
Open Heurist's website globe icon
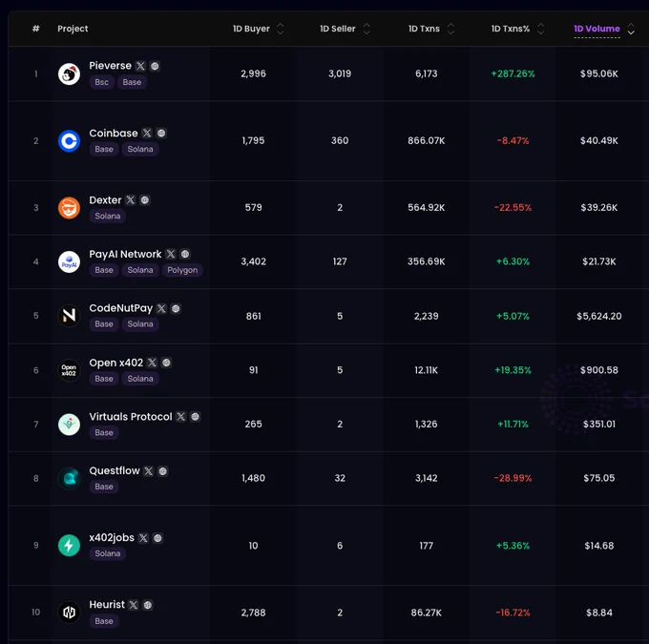147,605
